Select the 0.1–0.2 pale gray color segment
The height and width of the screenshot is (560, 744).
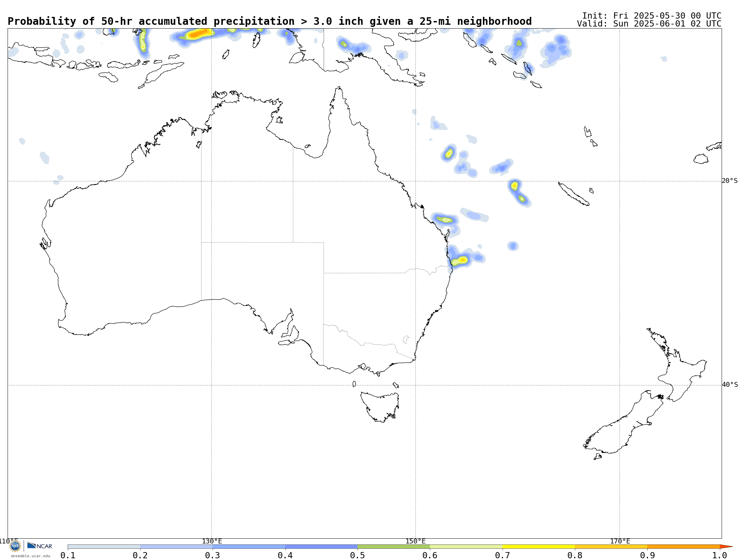click(x=104, y=547)
